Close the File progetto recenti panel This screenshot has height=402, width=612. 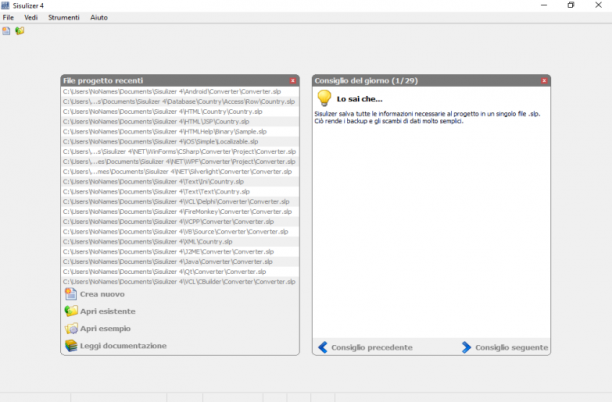pos(293,80)
